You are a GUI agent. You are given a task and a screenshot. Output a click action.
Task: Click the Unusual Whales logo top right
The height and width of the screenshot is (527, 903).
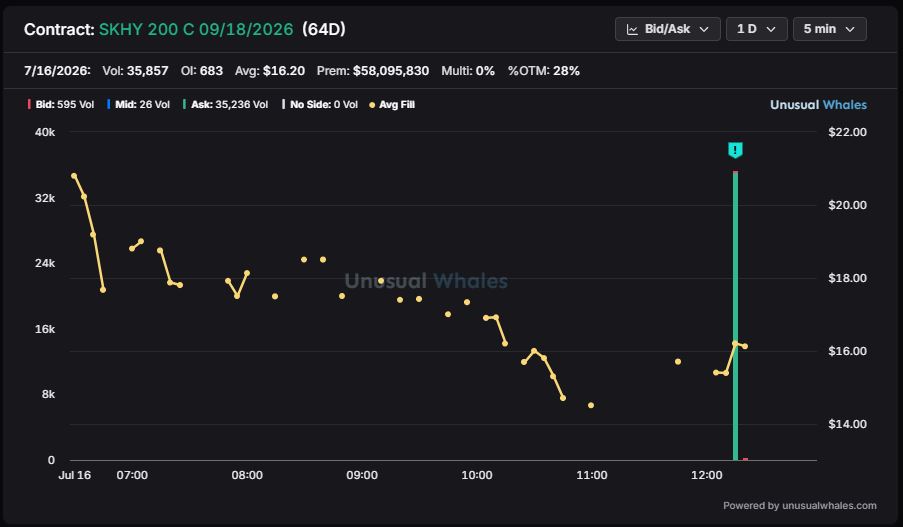[818, 105]
